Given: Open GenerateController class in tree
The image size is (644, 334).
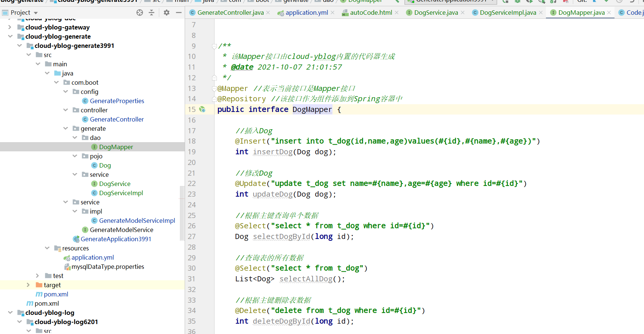Looking at the screenshot, I should [116, 119].
